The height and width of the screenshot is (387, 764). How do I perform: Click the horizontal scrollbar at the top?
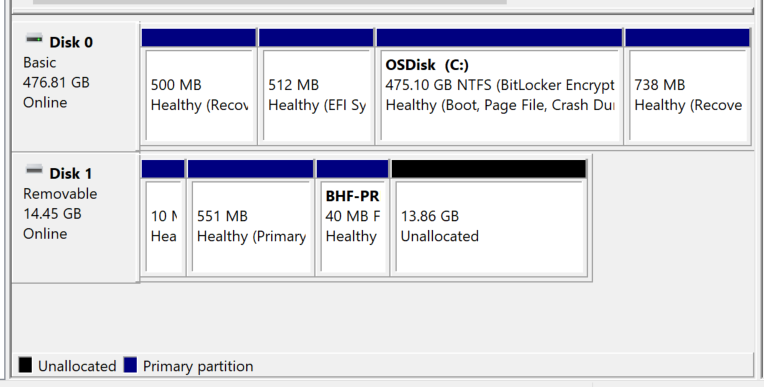point(269,2)
